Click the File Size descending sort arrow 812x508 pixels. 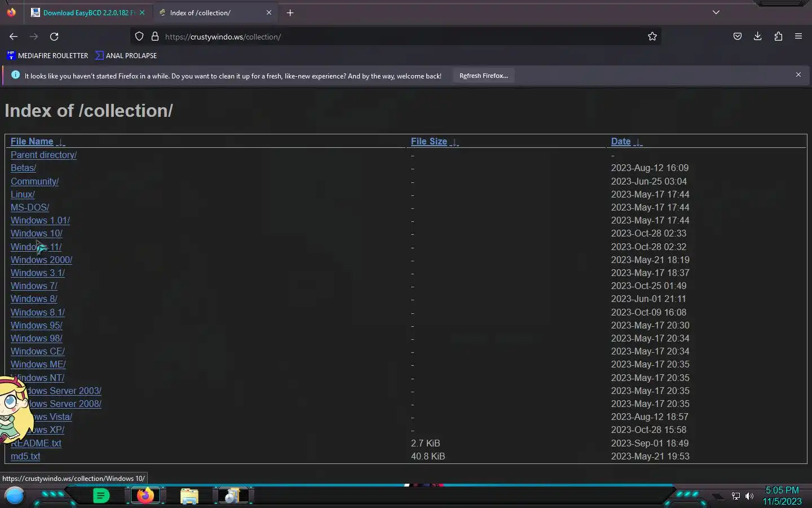point(454,142)
